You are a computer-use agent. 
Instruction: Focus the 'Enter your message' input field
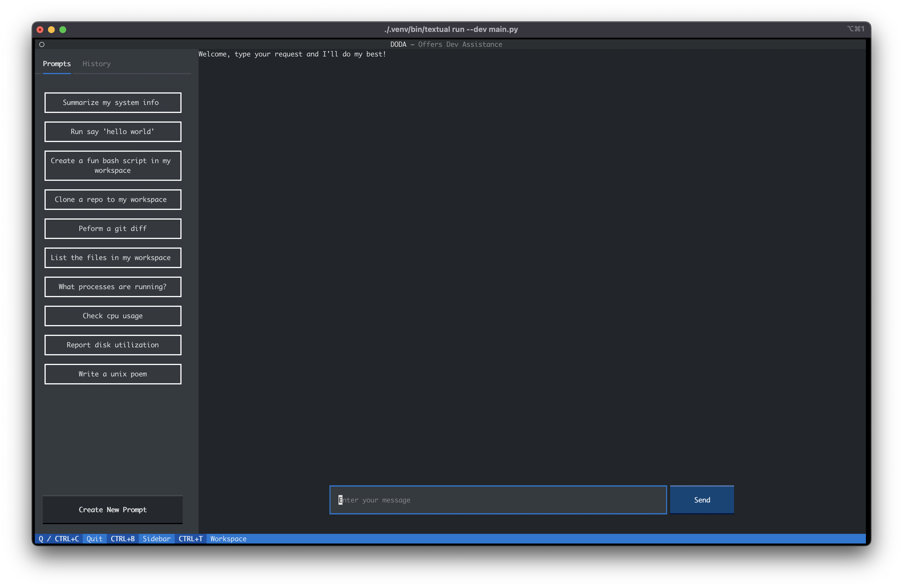(x=498, y=500)
